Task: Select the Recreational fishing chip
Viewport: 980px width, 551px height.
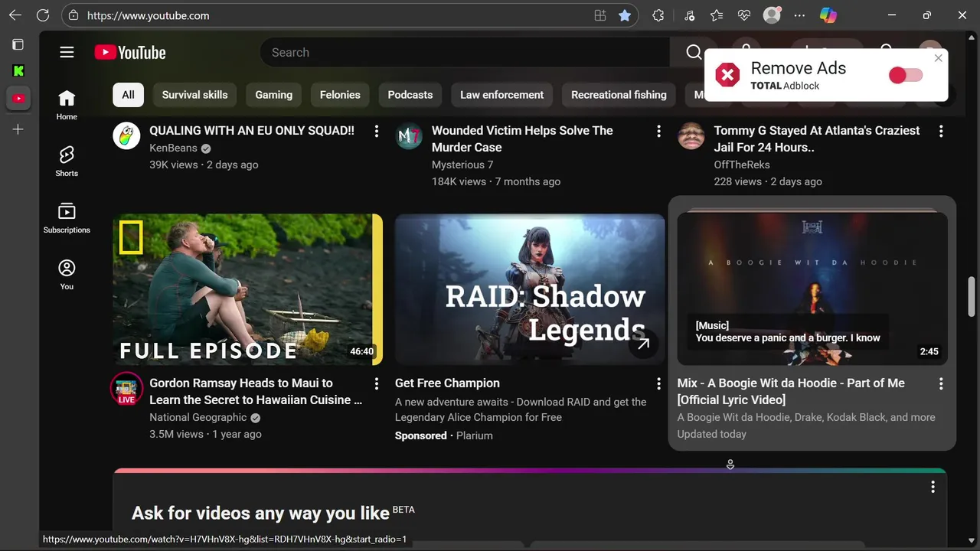Action: pos(619,95)
